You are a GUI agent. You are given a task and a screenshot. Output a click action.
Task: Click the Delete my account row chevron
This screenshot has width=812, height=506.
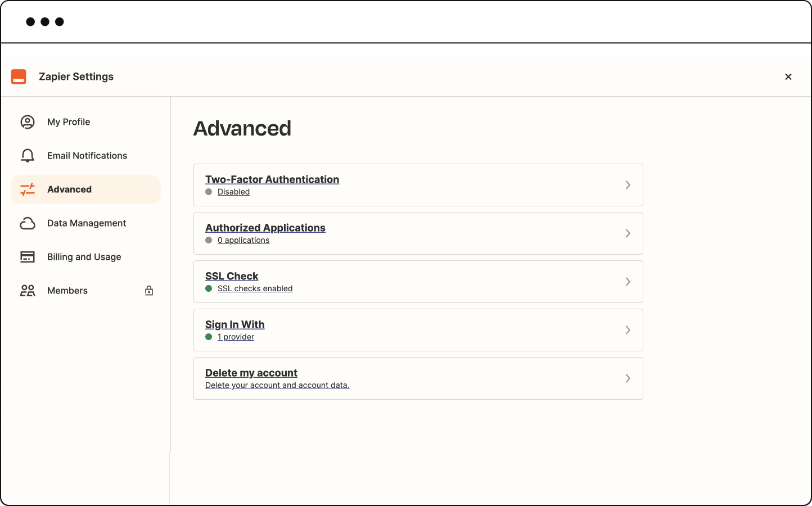[x=628, y=378]
